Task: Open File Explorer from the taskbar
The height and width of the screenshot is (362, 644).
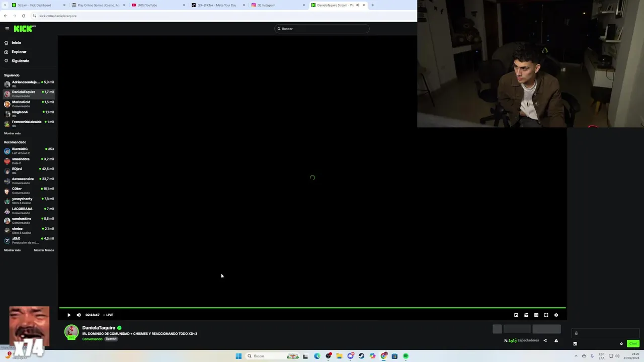Action: (x=339, y=356)
